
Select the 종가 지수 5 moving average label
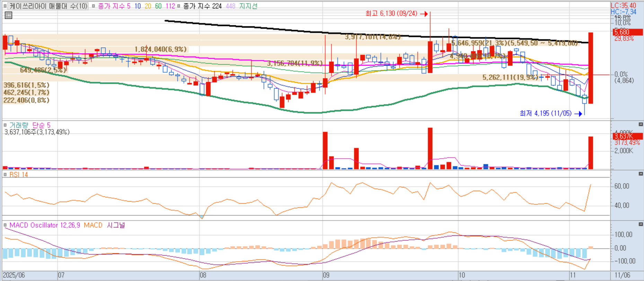click(x=114, y=6)
